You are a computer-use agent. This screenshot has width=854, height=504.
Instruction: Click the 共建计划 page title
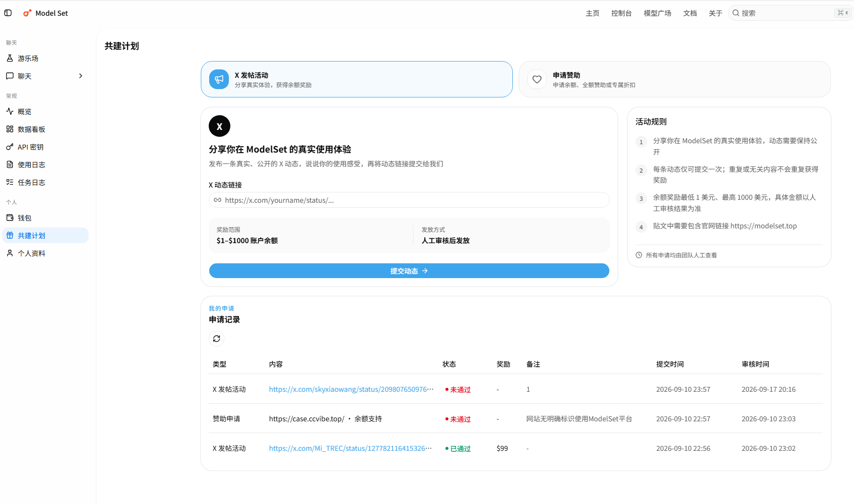click(x=122, y=46)
